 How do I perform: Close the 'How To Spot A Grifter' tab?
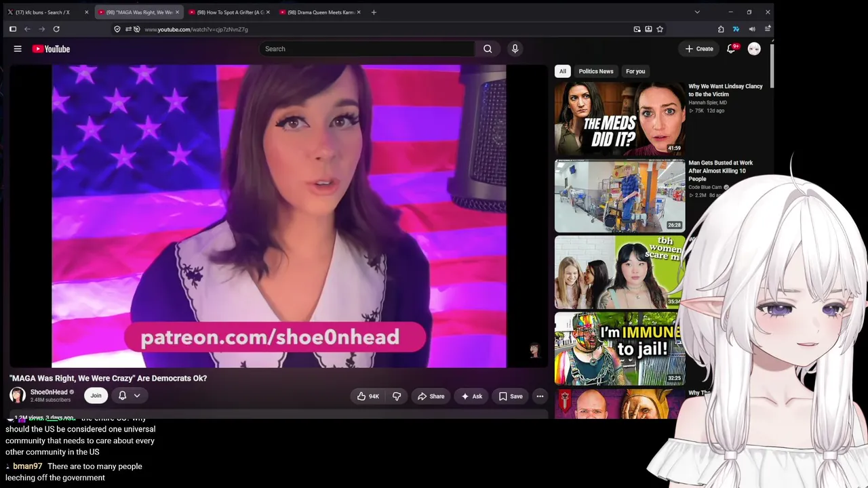tap(268, 12)
